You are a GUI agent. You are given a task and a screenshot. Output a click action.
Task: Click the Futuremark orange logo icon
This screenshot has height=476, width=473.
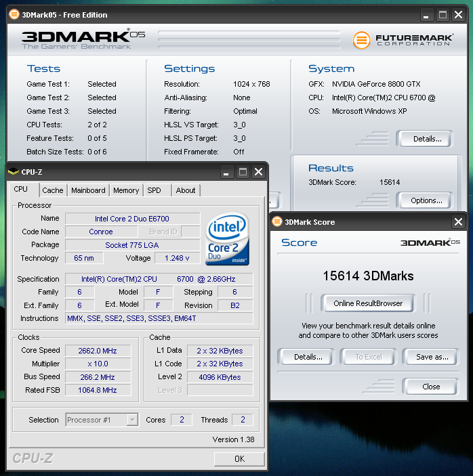361,40
